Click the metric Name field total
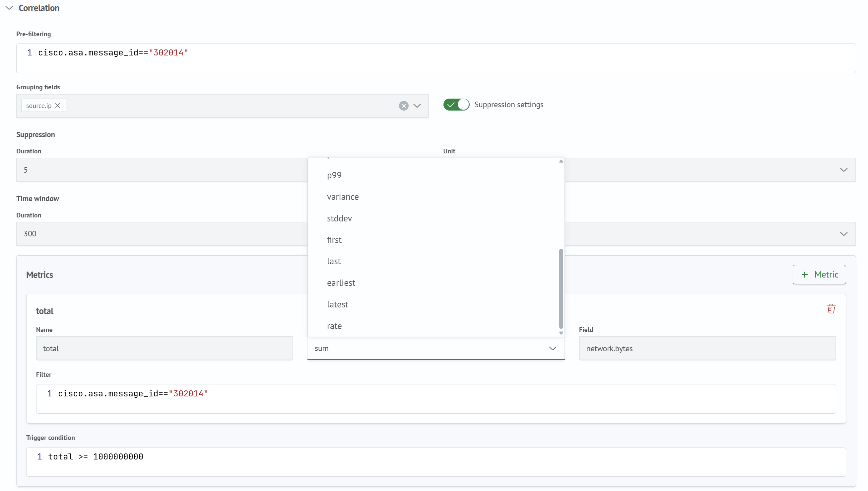The image size is (868, 491). 165,348
